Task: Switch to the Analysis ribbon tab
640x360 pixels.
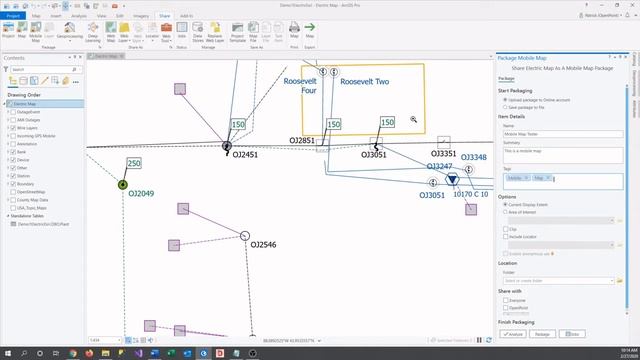Action: (79, 16)
